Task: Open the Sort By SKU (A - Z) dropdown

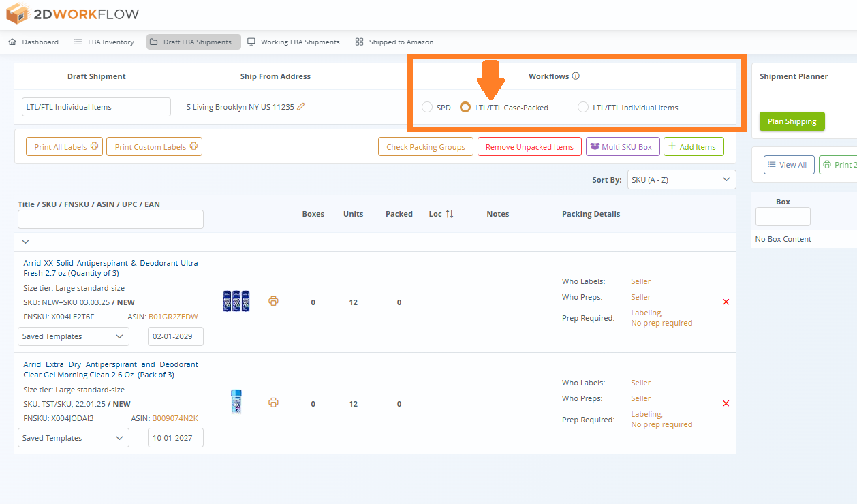Action: [x=681, y=180]
